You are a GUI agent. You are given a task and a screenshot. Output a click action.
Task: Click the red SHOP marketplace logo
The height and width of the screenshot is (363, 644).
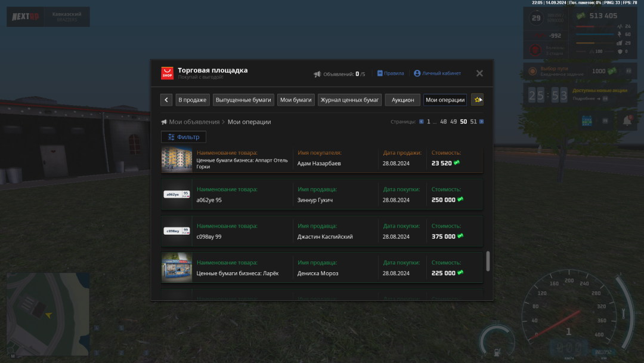[x=167, y=73]
